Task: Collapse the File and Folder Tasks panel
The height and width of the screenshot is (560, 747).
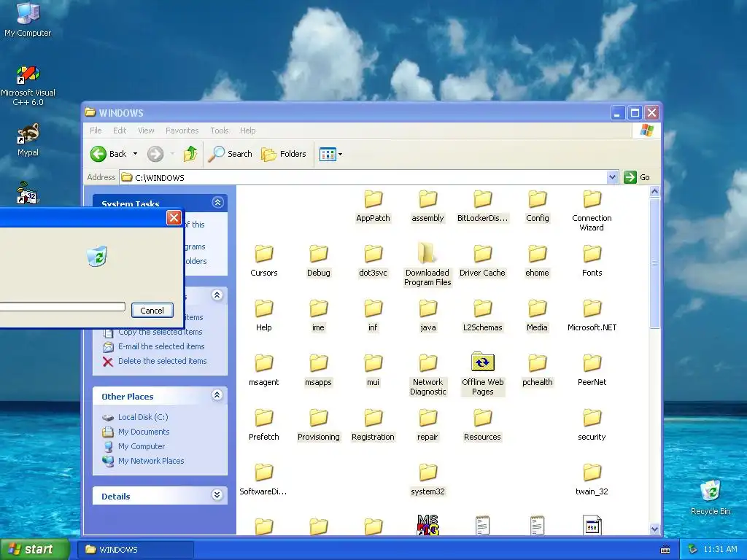Action: point(217,295)
